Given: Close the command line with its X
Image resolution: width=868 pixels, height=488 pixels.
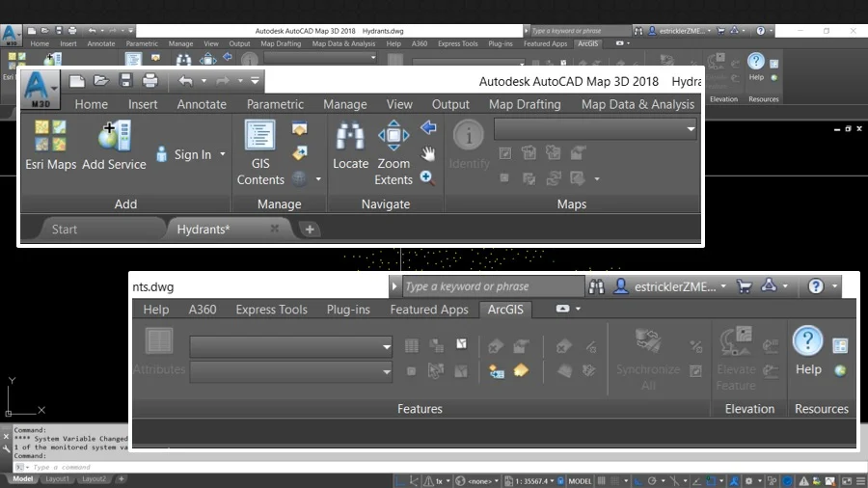Looking at the screenshot, I should 6,437.
